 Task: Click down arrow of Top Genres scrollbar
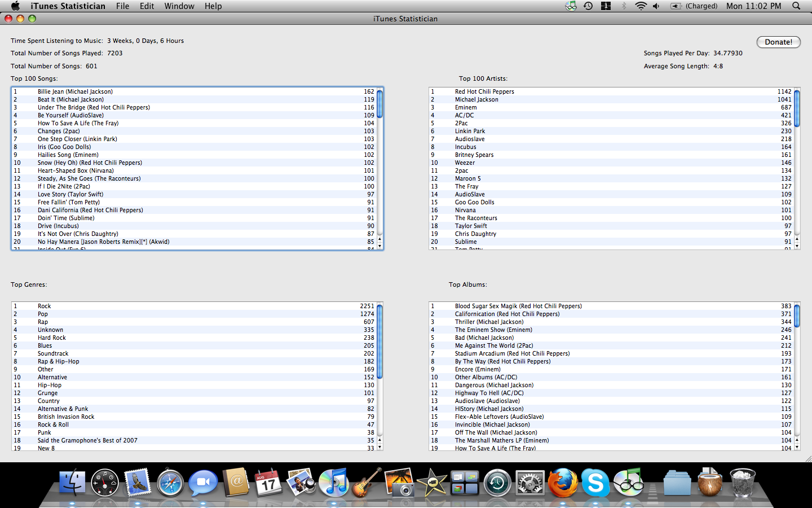pos(380,447)
